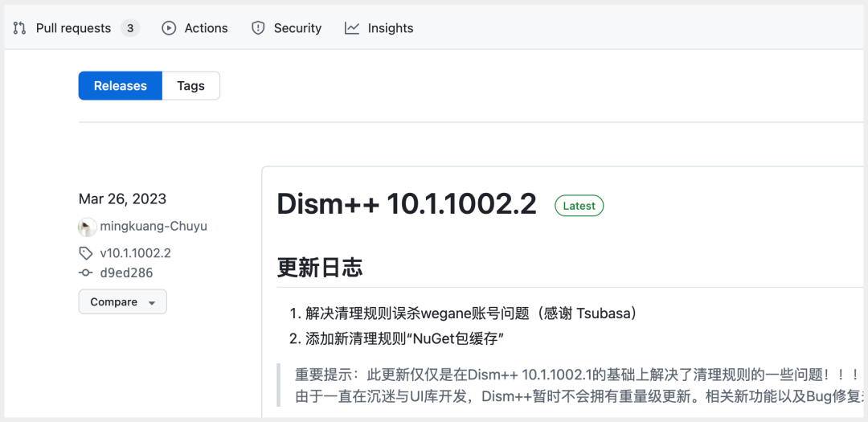The image size is (868, 422).
Task: Click the tag icon beside v10.1.1002.2
Action: click(86, 254)
